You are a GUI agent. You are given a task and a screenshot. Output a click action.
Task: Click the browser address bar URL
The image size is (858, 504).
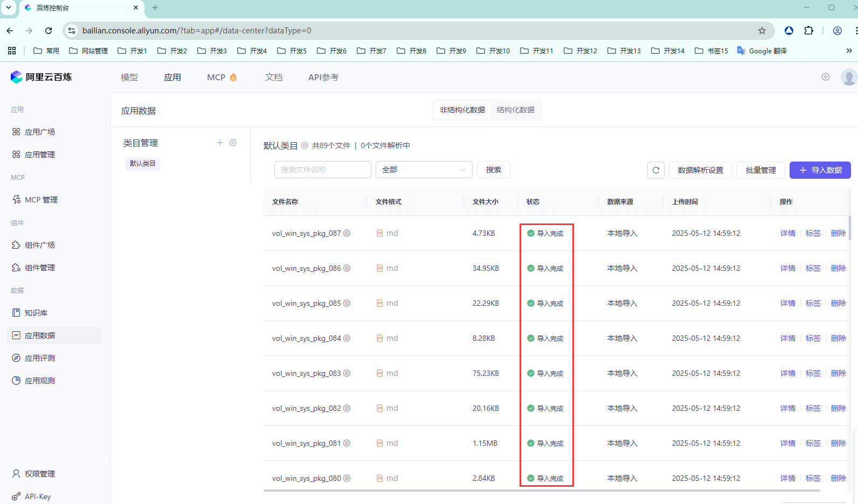pos(197,31)
